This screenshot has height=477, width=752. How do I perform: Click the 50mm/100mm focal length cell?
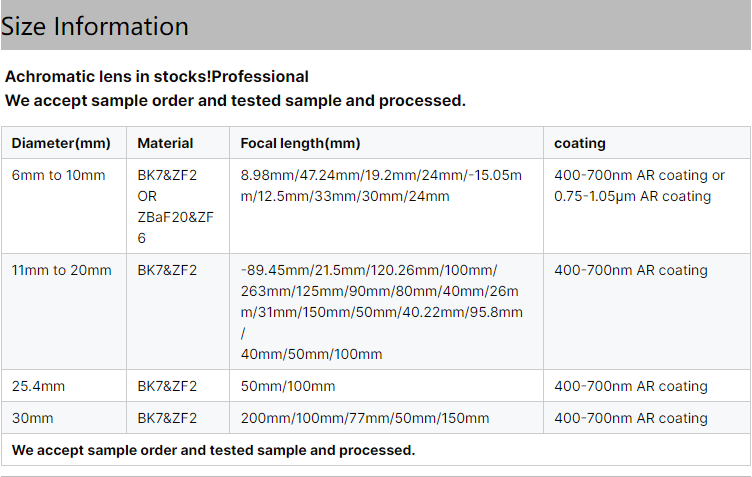click(x=288, y=386)
